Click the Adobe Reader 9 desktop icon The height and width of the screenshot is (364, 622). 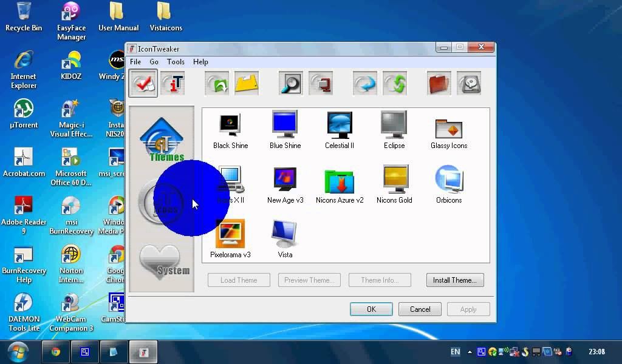[24, 215]
